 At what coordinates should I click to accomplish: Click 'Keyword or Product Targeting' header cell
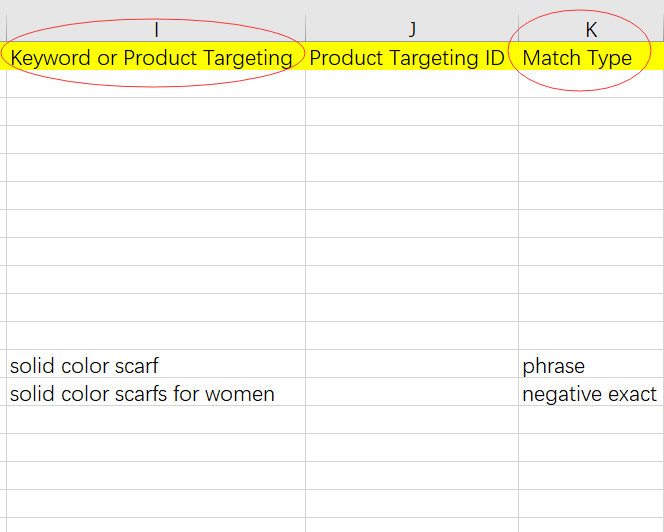click(x=152, y=58)
